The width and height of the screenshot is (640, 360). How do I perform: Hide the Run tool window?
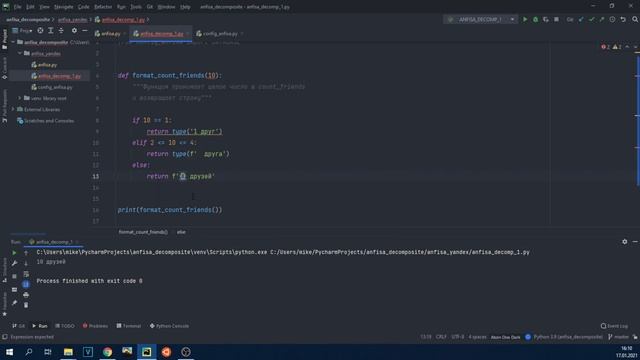635,242
